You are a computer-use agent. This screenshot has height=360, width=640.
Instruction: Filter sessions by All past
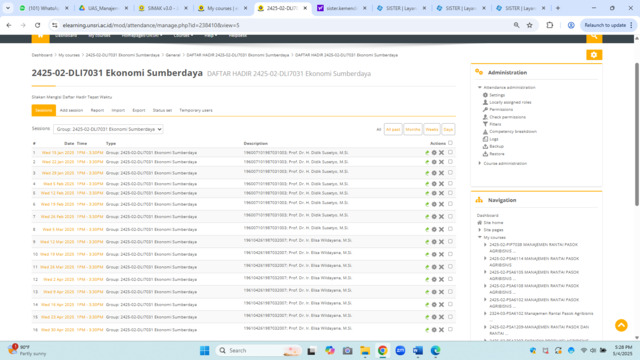[393, 129]
